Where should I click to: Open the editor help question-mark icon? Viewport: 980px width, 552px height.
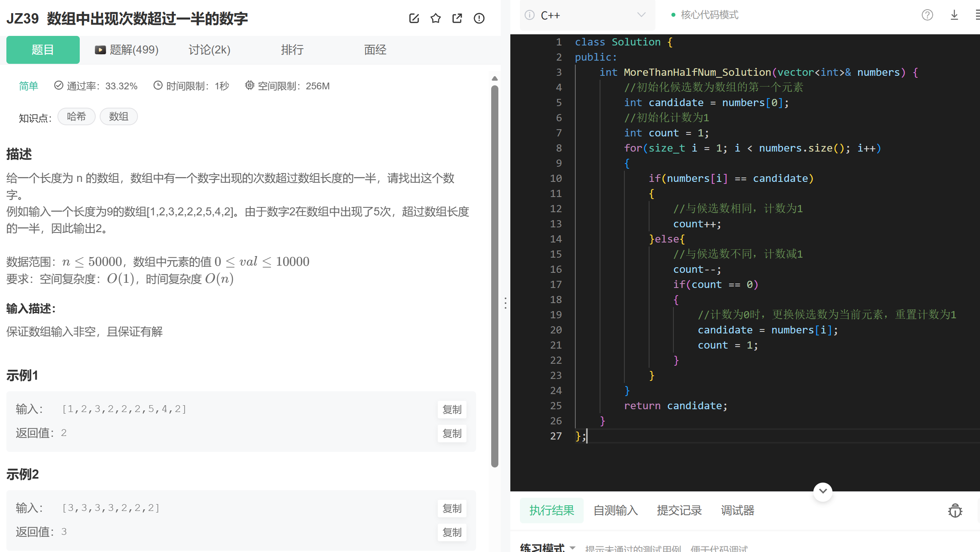[927, 15]
